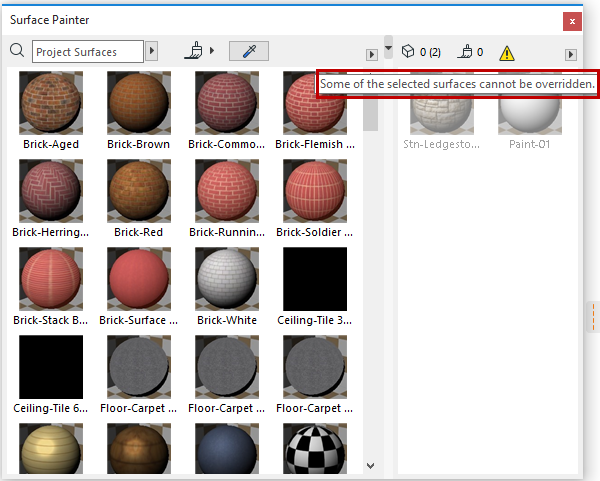Open the left panel options arrow
This screenshot has height=481, width=600.
point(372,54)
